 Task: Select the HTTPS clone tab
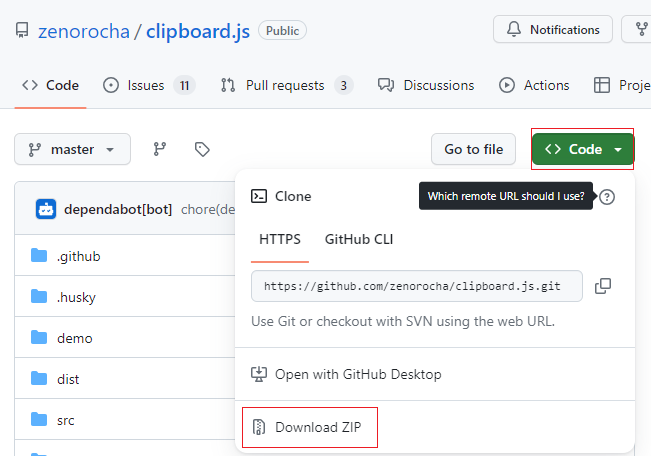click(x=280, y=240)
